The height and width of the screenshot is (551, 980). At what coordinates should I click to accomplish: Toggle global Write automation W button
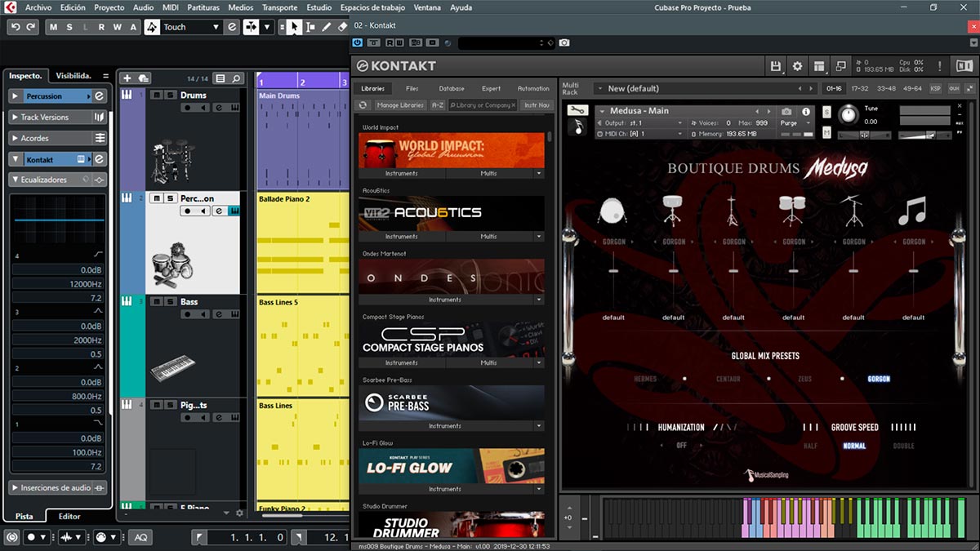point(117,27)
